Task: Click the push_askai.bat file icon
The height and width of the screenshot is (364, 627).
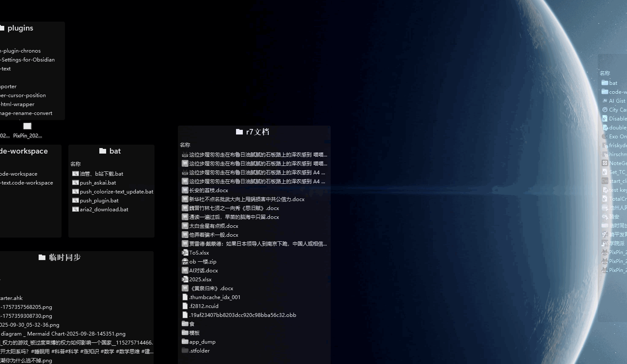Action: pyautogui.click(x=76, y=182)
